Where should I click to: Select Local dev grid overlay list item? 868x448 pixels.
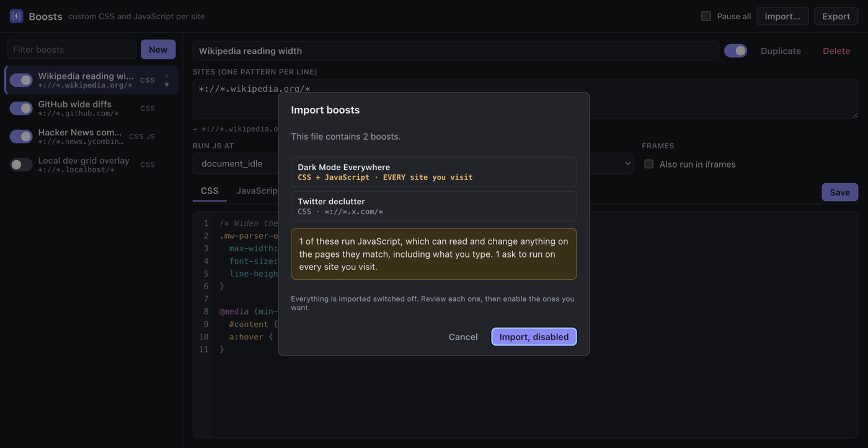tap(92, 164)
